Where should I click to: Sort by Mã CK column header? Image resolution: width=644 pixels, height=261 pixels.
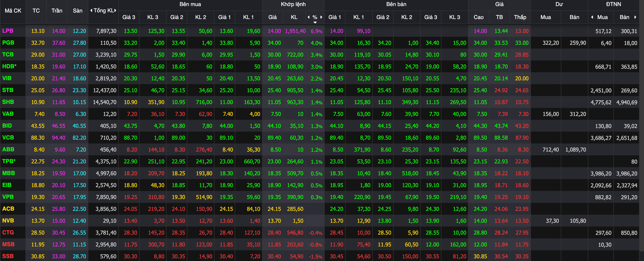[13, 11]
